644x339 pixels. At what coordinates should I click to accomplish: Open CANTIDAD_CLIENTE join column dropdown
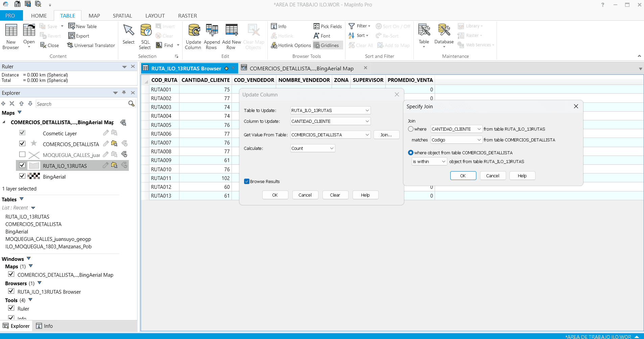pyautogui.click(x=456, y=129)
